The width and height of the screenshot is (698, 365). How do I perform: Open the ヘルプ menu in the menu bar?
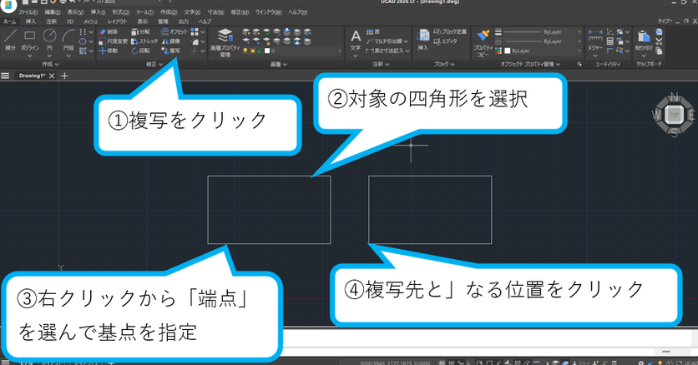(297, 12)
